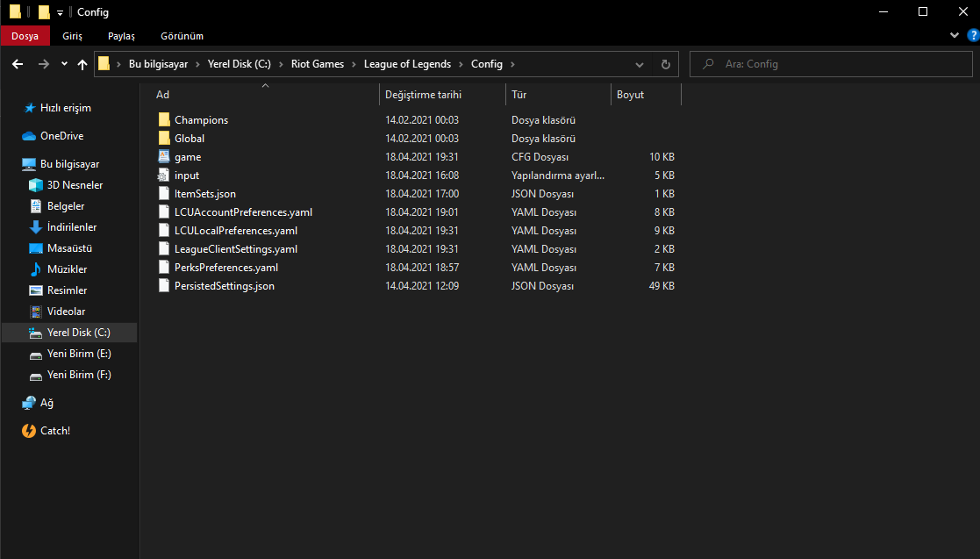Click the Belgeler document icon
This screenshot has height=559, width=980.
36,206
